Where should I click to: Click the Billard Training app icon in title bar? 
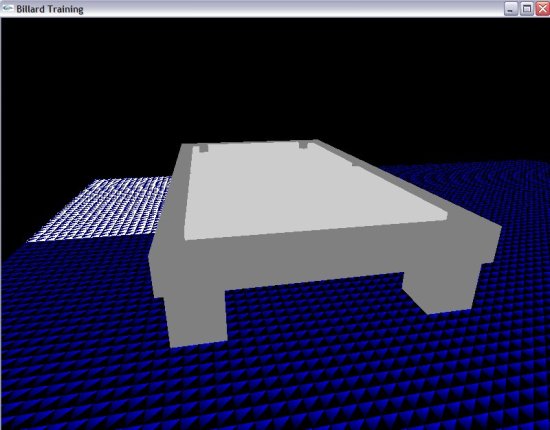point(8,8)
